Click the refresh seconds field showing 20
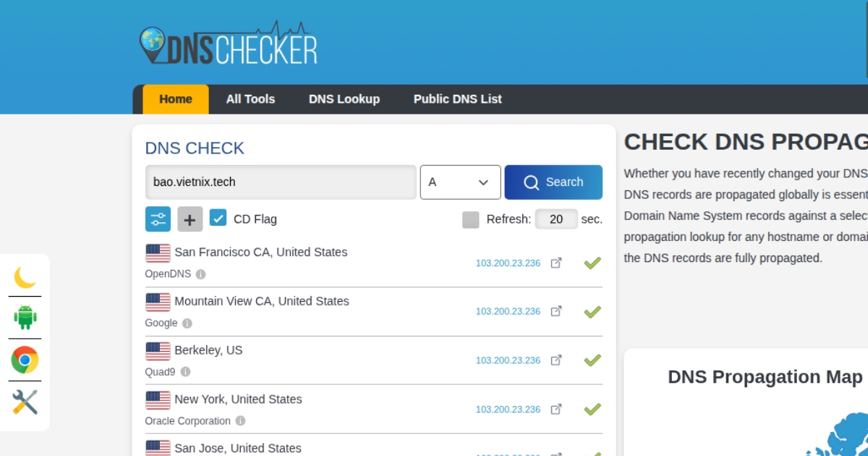The width and height of the screenshot is (868, 456). [x=556, y=219]
